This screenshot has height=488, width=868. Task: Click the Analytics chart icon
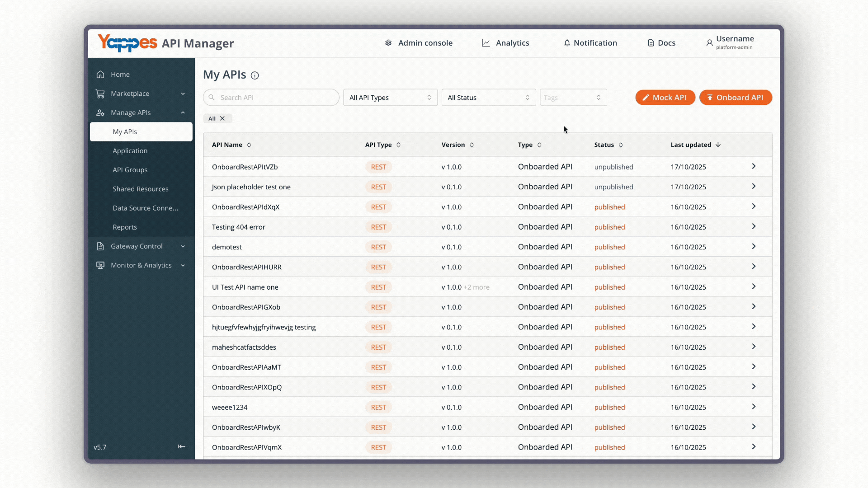tap(486, 43)
